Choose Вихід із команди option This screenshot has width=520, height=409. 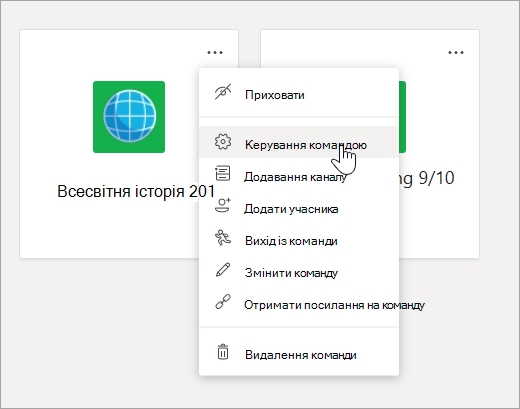point(299,238)
